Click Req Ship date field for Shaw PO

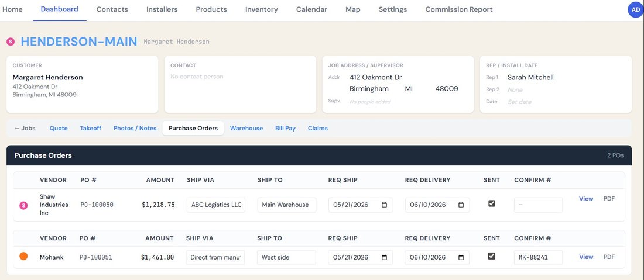click(361, 205)
